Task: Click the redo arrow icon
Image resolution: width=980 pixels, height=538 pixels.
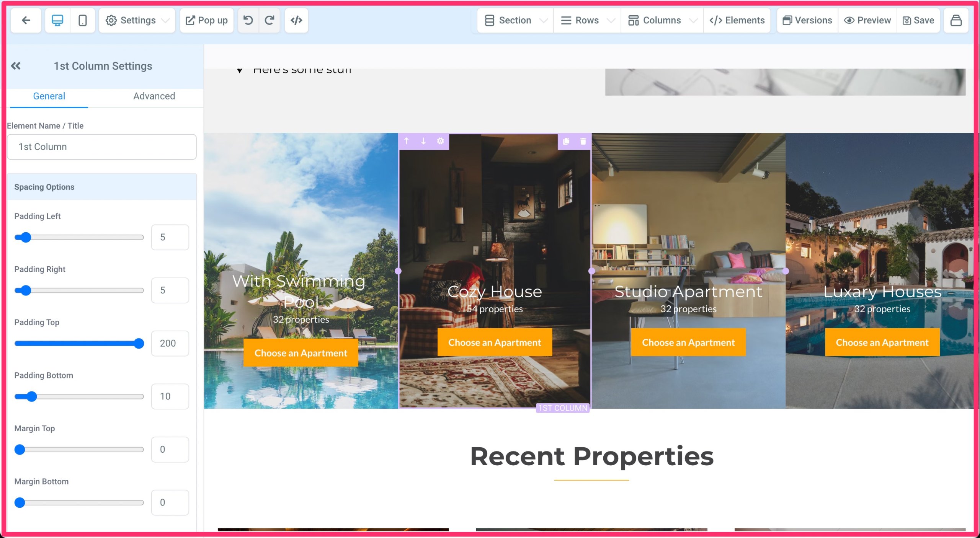Action: coord(269,20)
